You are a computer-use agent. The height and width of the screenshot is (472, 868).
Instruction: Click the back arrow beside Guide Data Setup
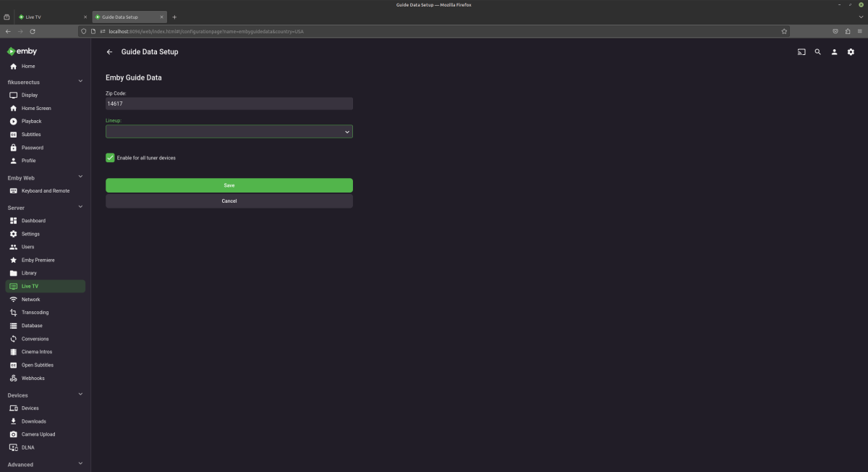(109, 51)
